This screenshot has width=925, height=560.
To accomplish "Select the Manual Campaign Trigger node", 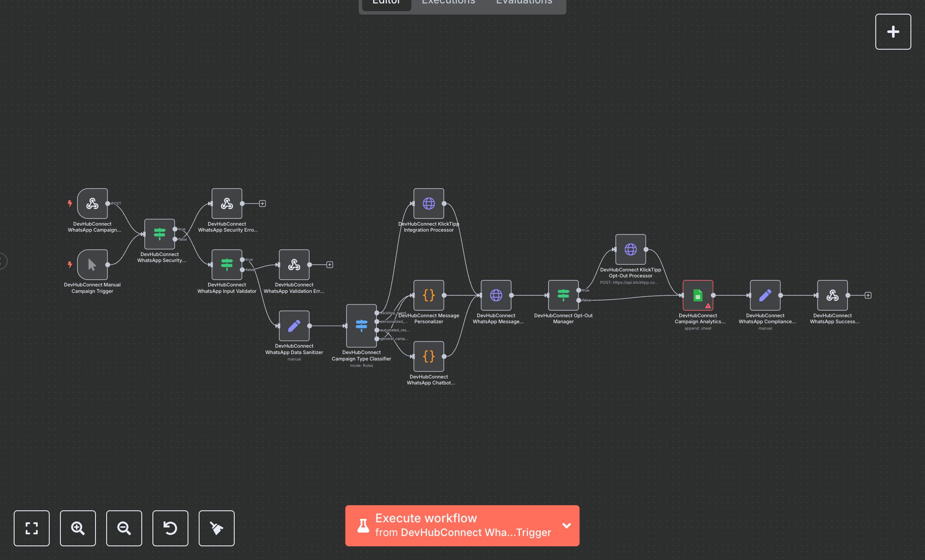I will tap(92, 265).
